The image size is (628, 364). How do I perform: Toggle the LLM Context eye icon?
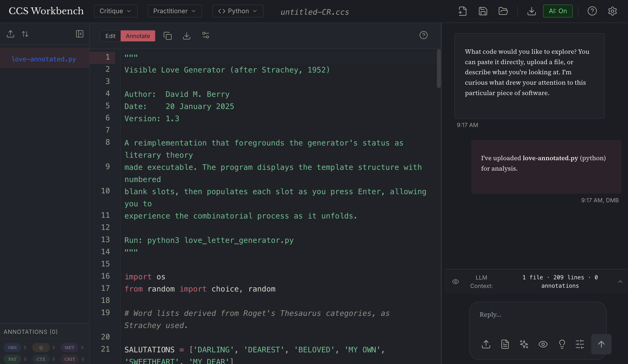[455, 282]
